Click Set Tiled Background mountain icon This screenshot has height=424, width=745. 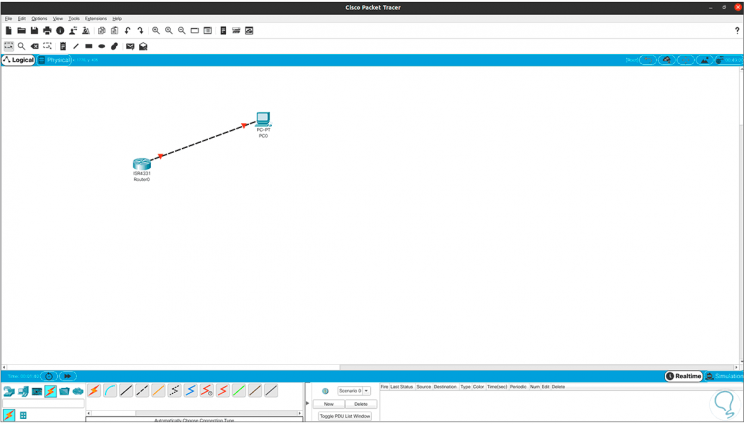705,60
